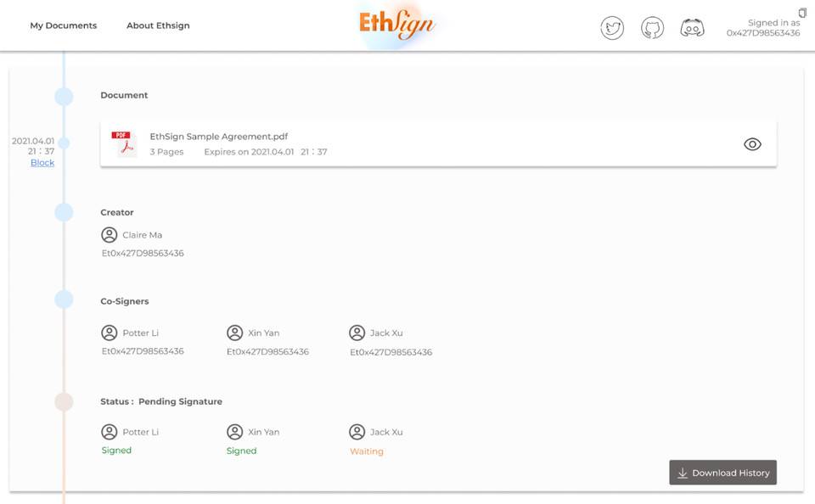Image resolution: width=815 pixels, height=504 pixels.
Task: Copy the signed-in wallet address
Action: tap(801, 12)
